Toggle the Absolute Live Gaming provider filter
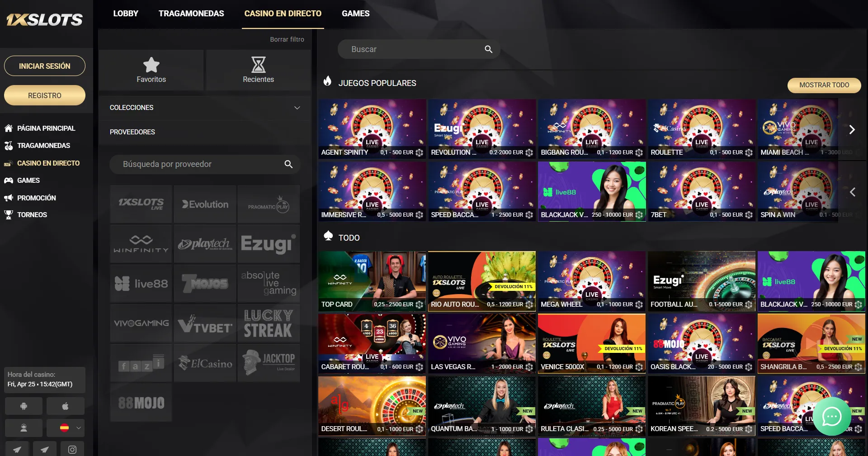Screen dimensions: 868x456 (x=269, y=284)
